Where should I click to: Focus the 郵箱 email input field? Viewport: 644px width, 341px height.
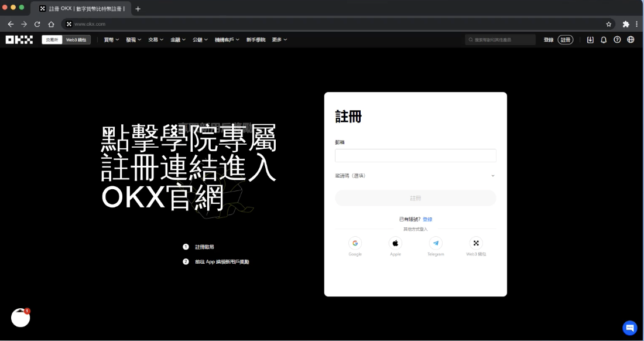click(415, 156)
